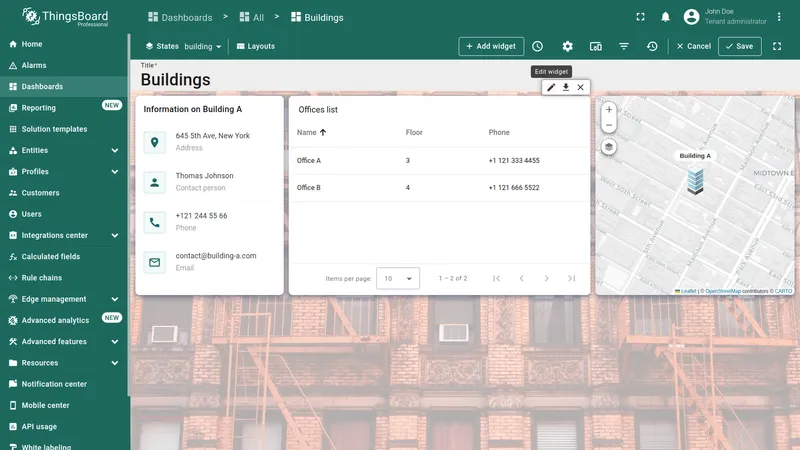Image resolution: width=800 pixels, height=450 pixels.
Task: Remove widget with the X icon
Action: pyautogui.click(x=581, y=87)
